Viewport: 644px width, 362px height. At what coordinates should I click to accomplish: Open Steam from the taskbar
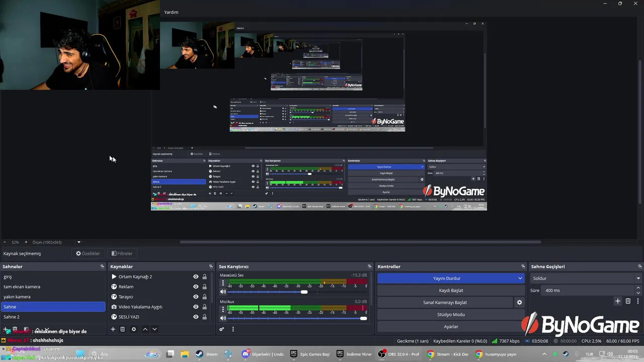207,354
